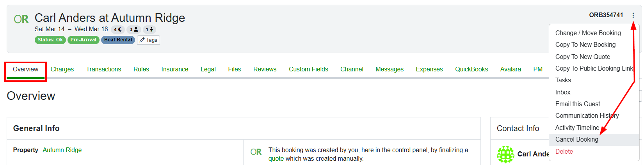
Task: Select Change / Move Booking
Action: click(594, 33)
